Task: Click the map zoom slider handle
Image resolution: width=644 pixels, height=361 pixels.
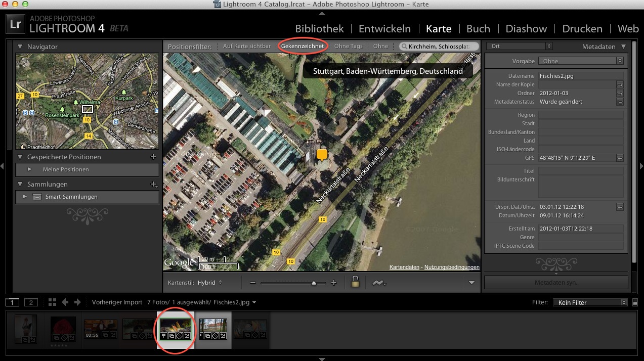Action: point(314,283)
